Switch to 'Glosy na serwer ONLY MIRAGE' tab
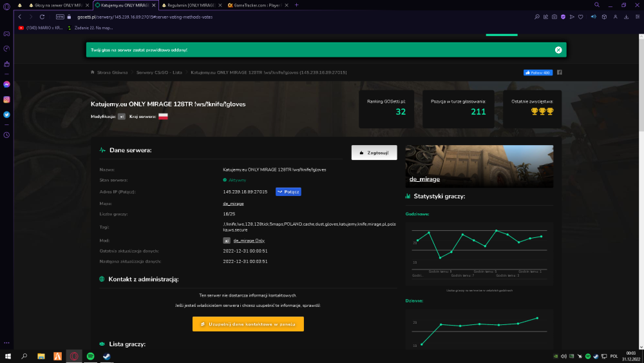 pyautogui.click(x=59, y=5)
